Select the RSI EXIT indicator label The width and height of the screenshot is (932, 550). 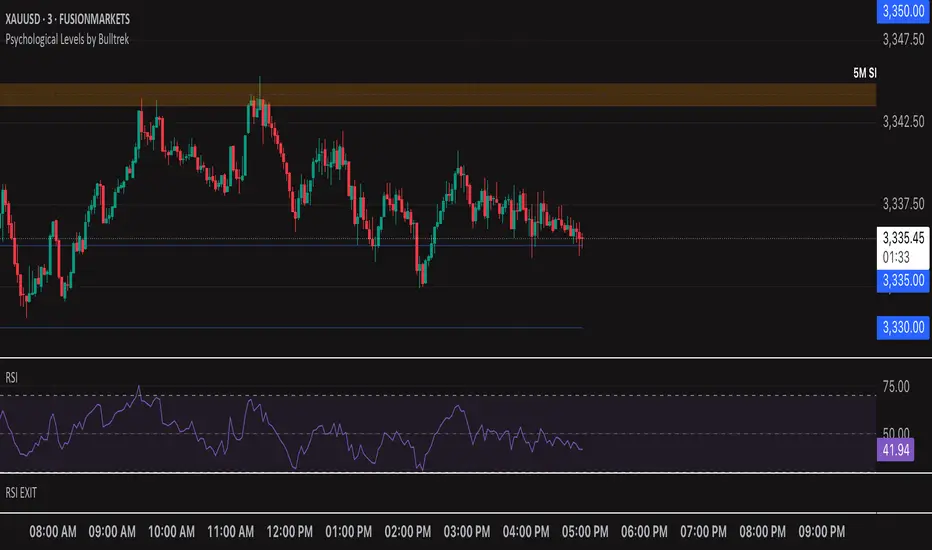[21, 492]
